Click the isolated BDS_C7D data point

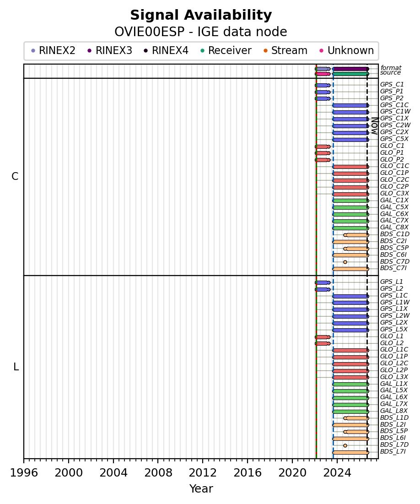pos(345,262)
